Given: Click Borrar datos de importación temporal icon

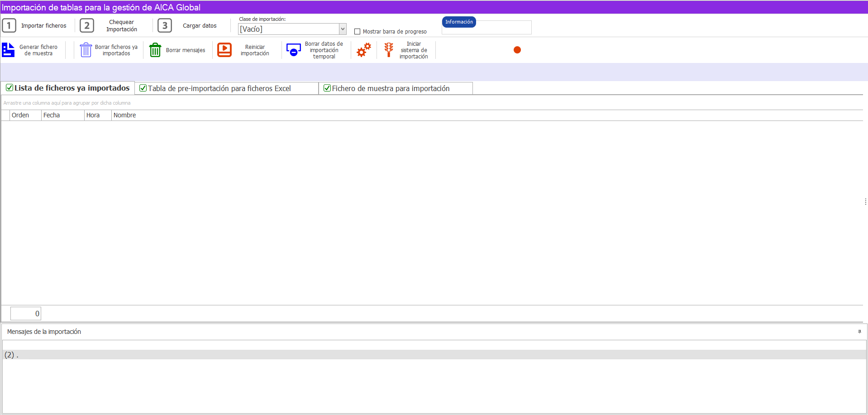Looking at the screenshot, I should (x=294, y=50).
